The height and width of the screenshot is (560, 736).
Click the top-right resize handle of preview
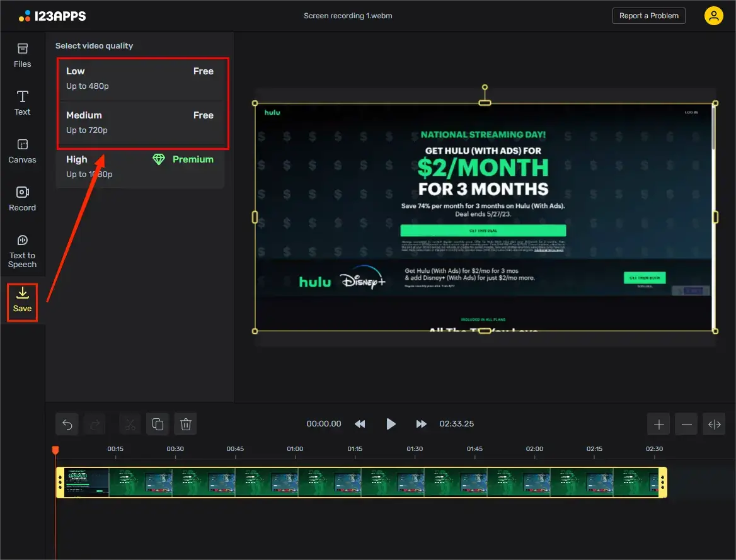[x=715, y=103]
